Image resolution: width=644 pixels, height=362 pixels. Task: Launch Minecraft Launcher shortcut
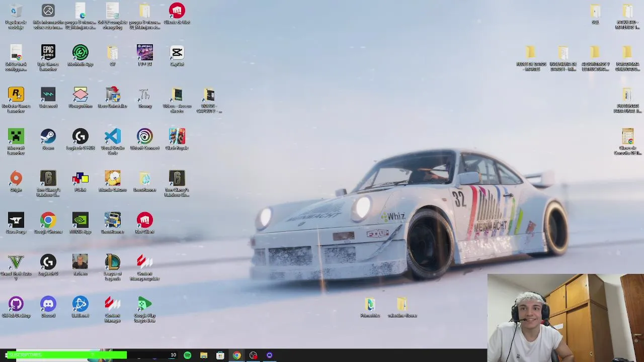16,142
